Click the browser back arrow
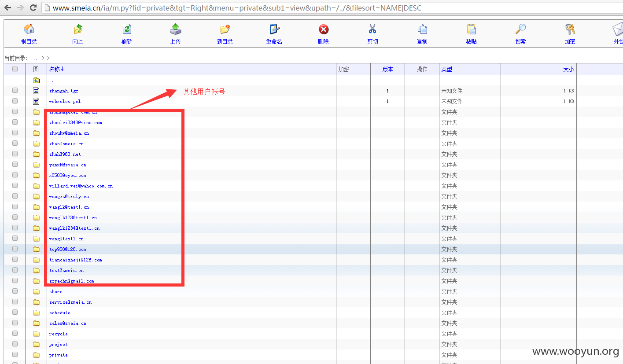623x364 pixels. [7, 7]
